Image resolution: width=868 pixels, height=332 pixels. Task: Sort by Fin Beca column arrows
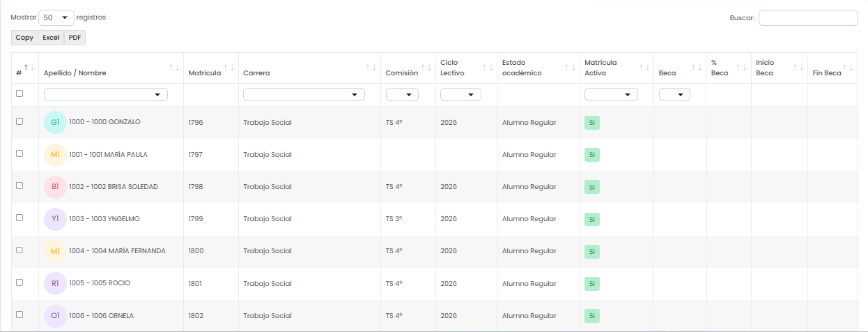(x=849, y=68)
